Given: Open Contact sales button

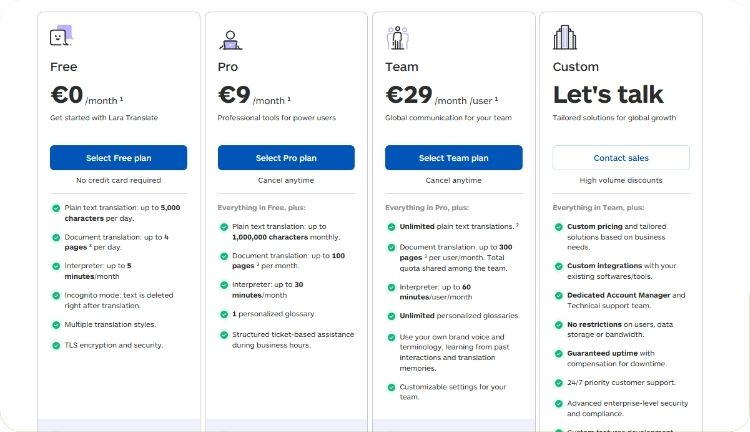Looking at the screenshot, I should click(621, 157).
